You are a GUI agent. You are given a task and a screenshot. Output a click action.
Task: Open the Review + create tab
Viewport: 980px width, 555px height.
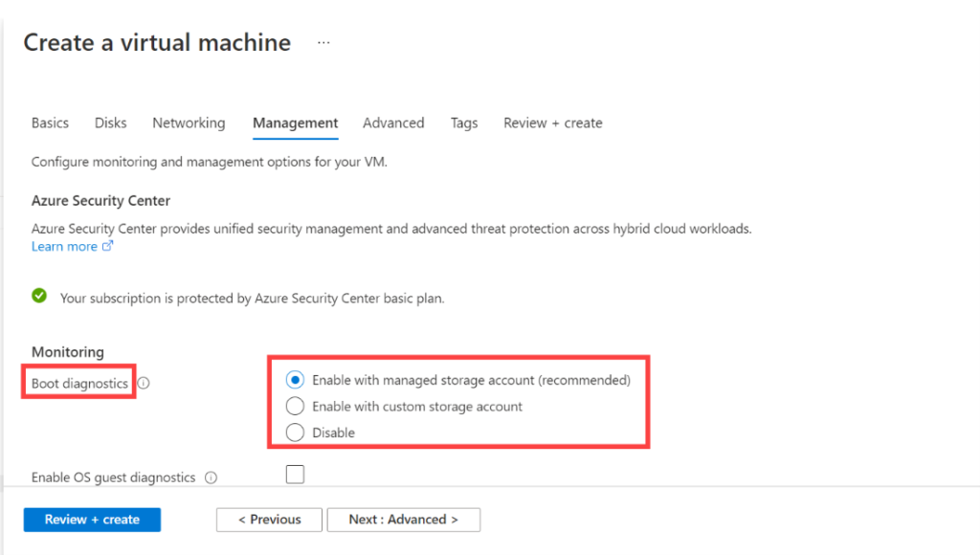point(553,123)
